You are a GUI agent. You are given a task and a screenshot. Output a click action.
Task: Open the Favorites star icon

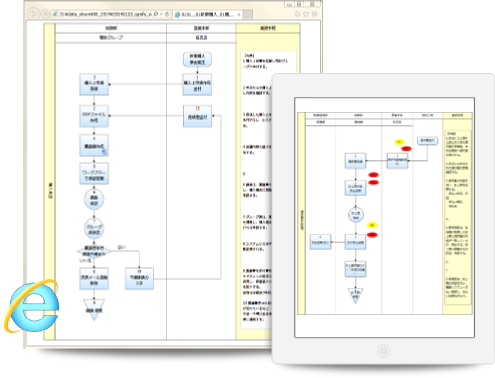306,14
